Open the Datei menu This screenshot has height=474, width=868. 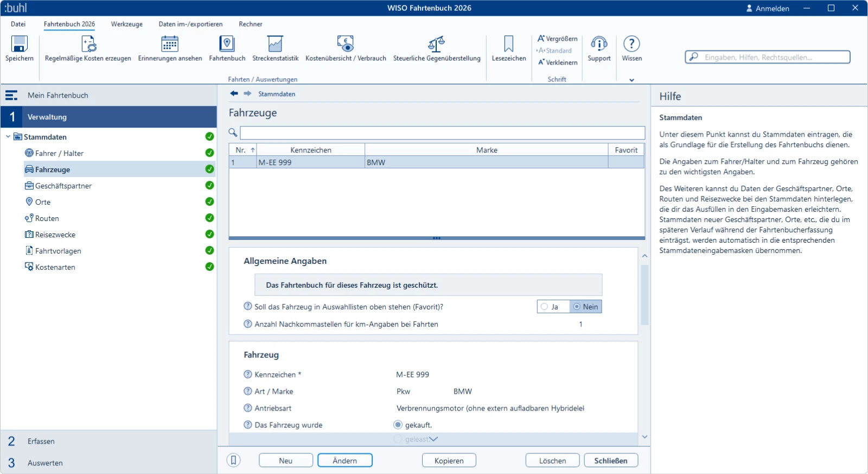pos(18,24)
